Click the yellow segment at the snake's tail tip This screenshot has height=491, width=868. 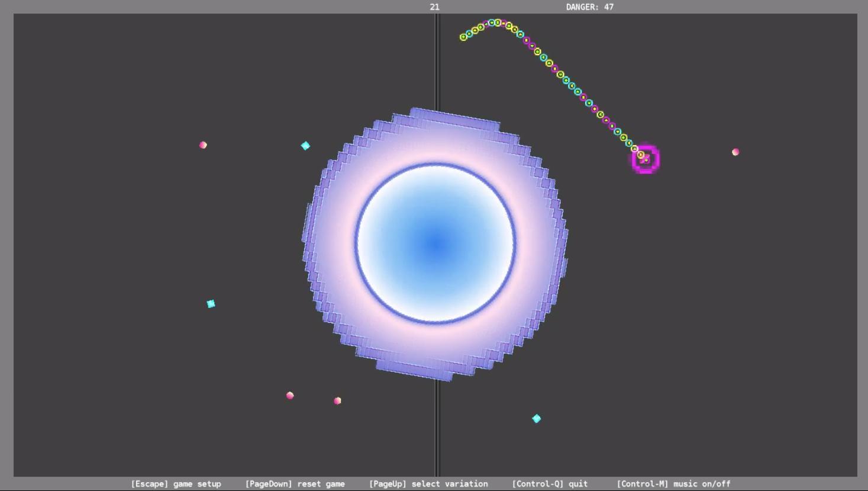click(x=463, y=37)
